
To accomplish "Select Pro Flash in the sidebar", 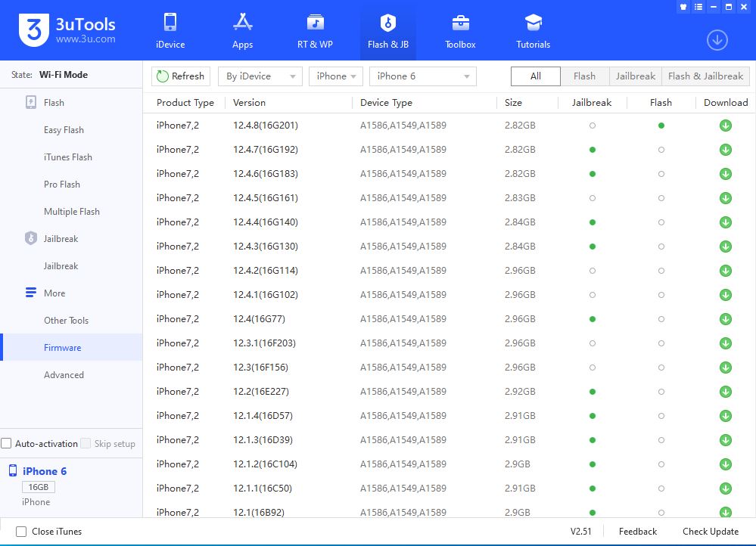I will (x=62, y=185).
